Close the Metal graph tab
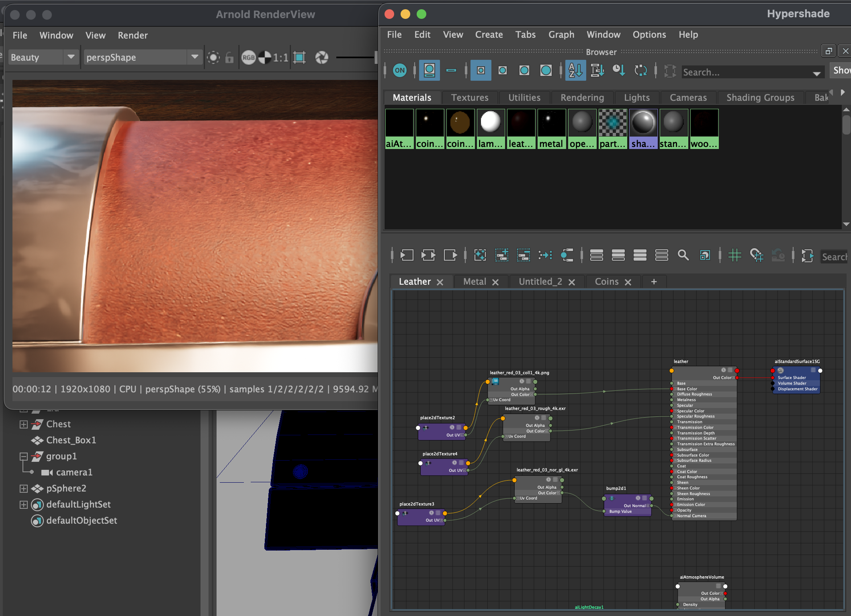The height and width of the screenshot is (616, 851). (495, 282)
